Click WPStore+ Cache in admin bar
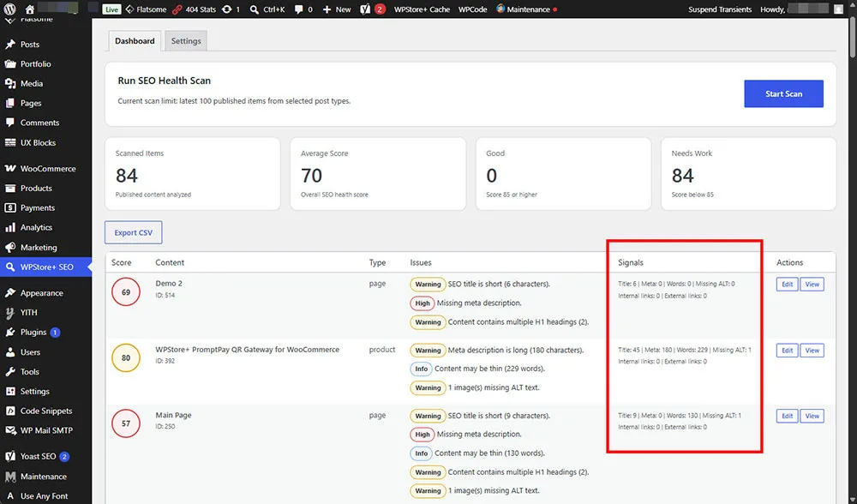 [422, 9]
